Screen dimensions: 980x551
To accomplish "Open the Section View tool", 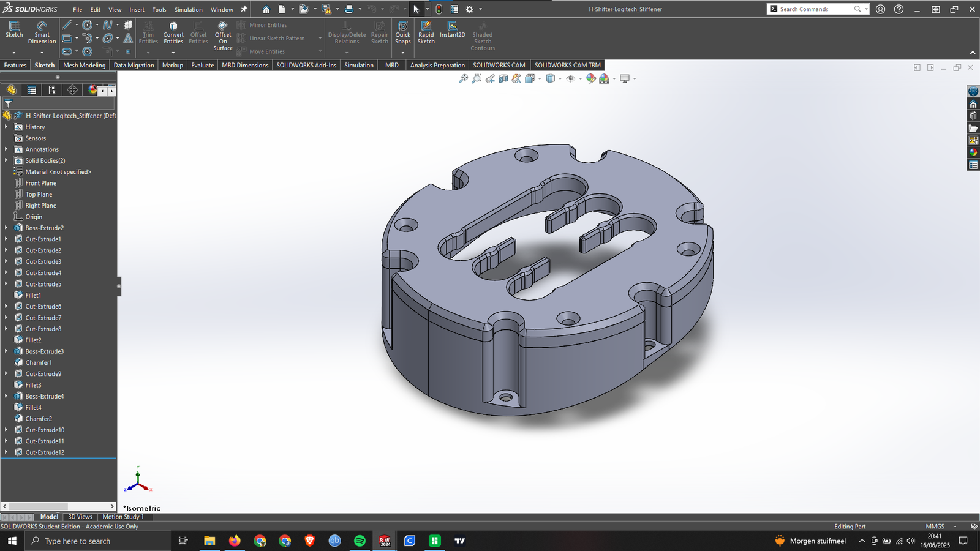I will (503, 78).
